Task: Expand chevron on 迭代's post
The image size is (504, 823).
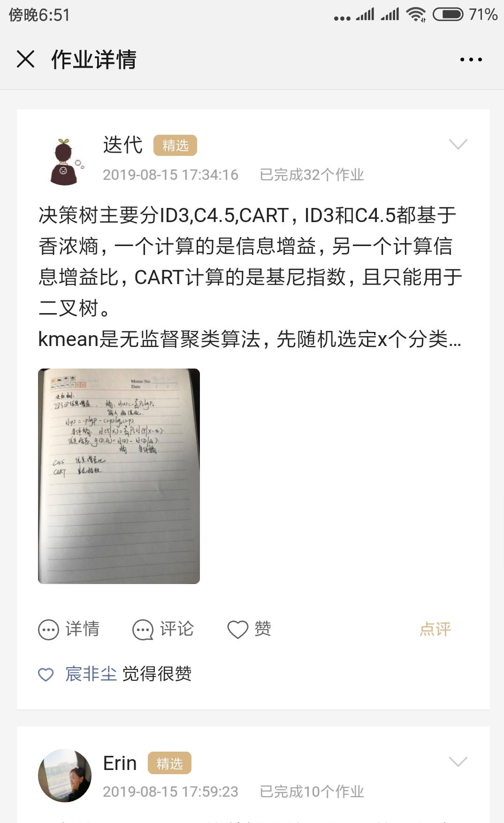Action: pos(458,144)
